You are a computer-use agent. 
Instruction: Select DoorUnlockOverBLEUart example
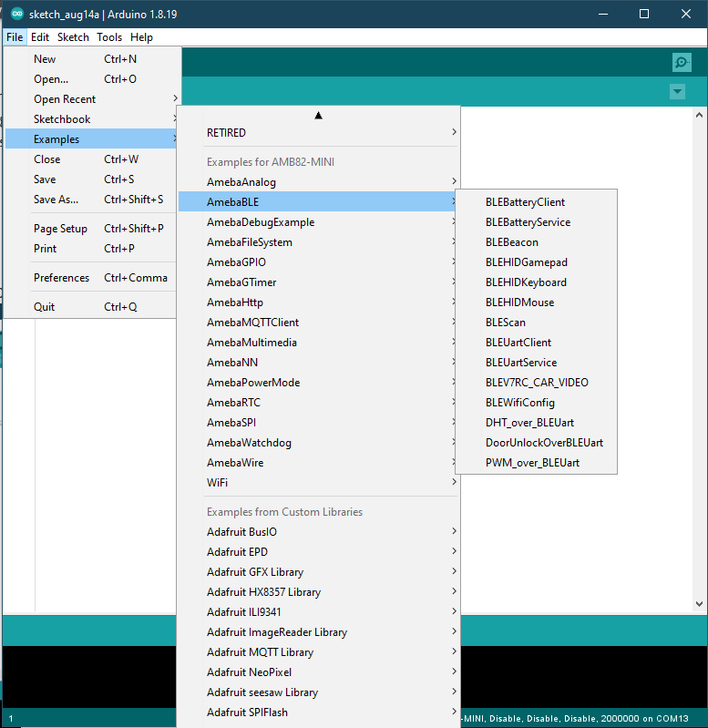[x=544, y=443]
